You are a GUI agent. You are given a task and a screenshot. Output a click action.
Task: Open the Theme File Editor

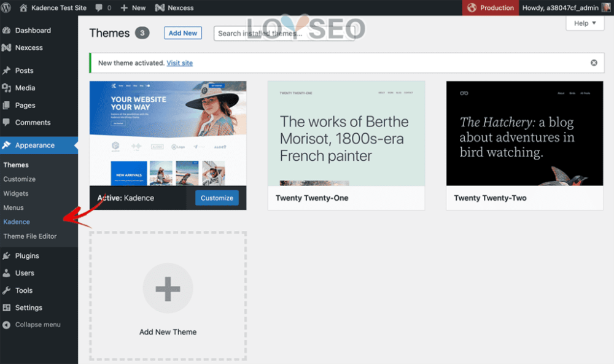click(x=30, y=236)
